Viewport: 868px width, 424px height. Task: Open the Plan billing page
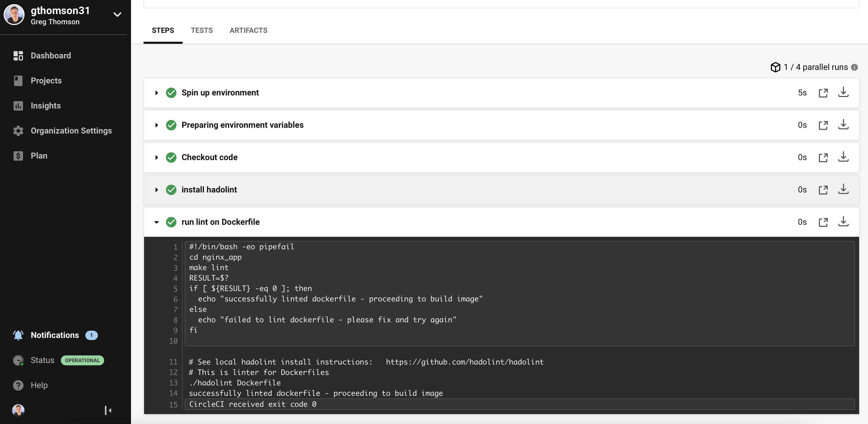tap(39, 156)
